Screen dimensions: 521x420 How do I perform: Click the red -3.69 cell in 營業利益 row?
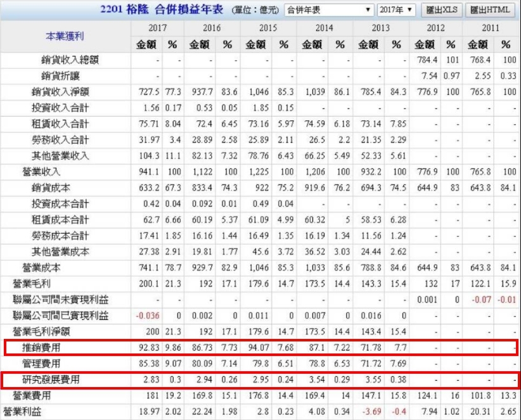coord(372,412)
